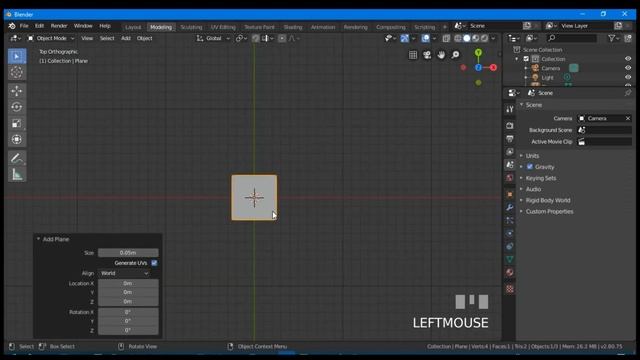Open the Output properties tab icon
This screenshot has height=360, width=640.
point(510,139)
